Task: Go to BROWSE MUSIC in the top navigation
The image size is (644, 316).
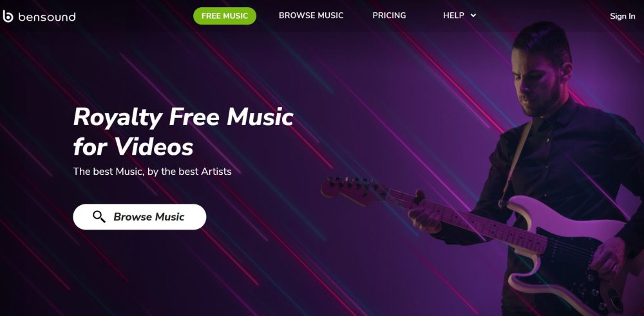Action: pos(311,15)
